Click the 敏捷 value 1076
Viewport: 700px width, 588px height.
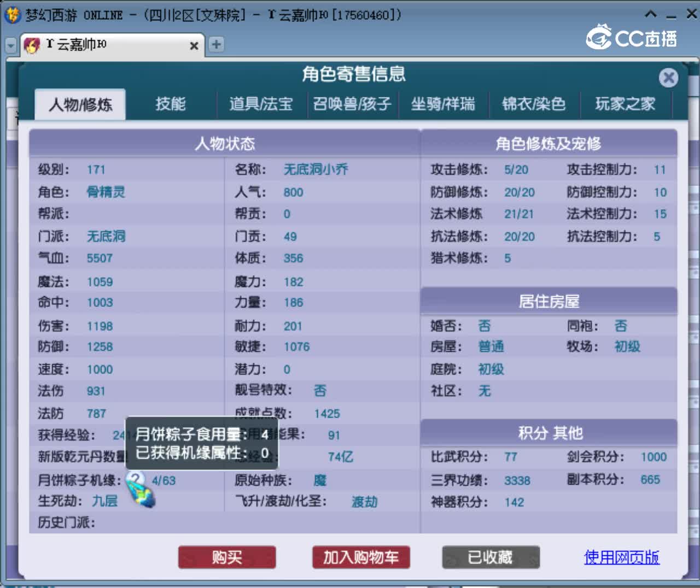click(296, 346)
